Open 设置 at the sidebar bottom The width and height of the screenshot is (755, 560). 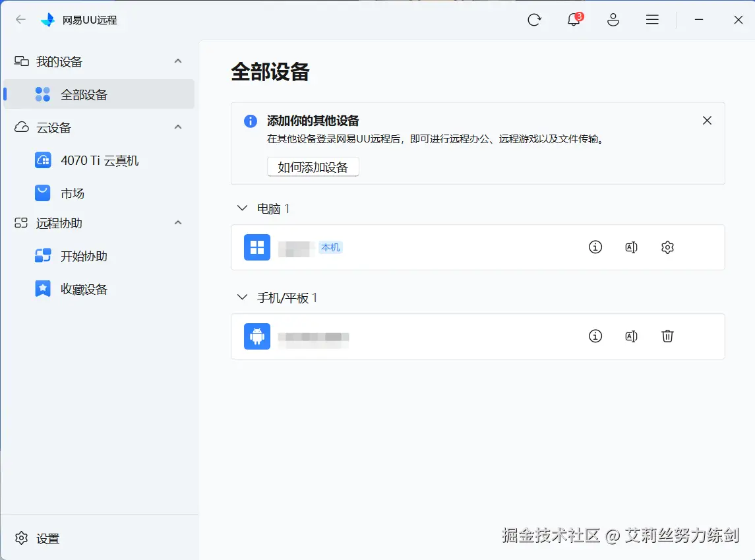(x=38, y=538)
